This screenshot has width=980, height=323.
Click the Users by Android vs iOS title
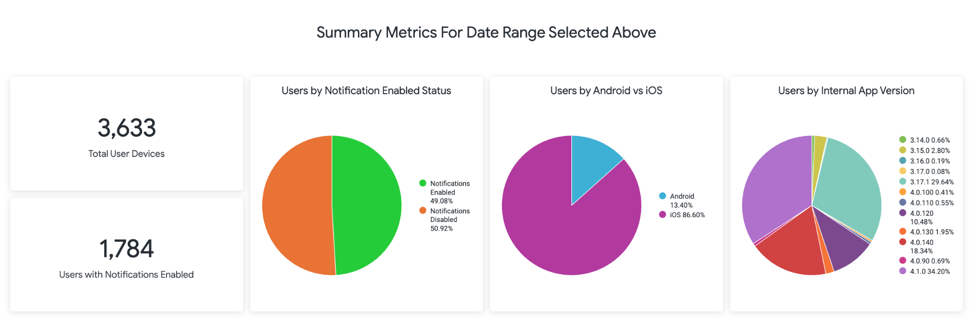606,91
